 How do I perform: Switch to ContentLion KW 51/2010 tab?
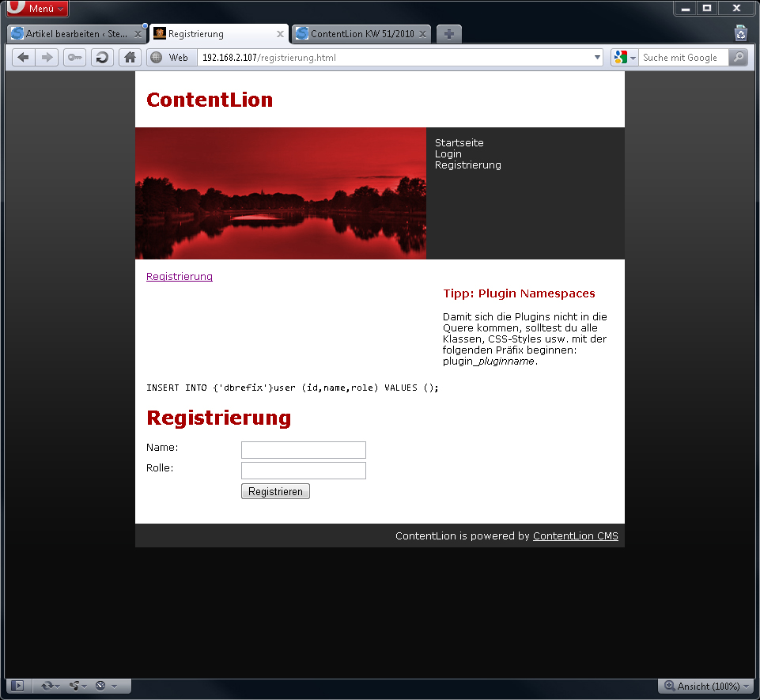[x=361, y=34]
